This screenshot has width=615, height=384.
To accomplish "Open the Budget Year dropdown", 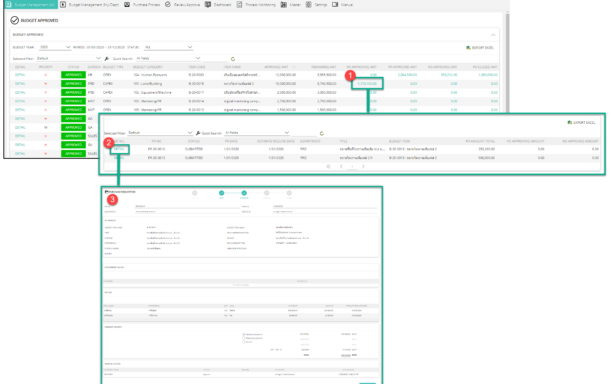I will 55,47.
